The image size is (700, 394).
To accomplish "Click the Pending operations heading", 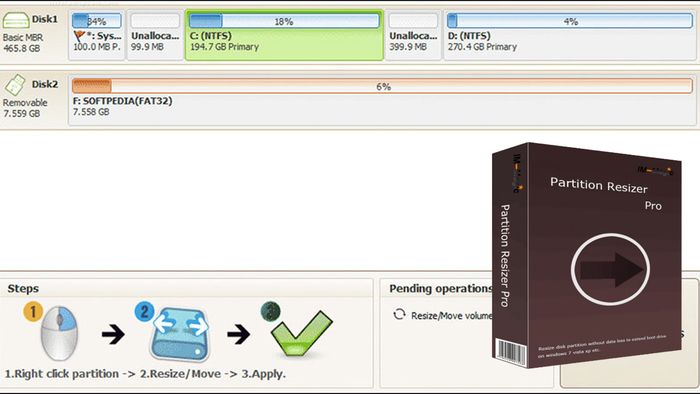I will pos(441,289).
